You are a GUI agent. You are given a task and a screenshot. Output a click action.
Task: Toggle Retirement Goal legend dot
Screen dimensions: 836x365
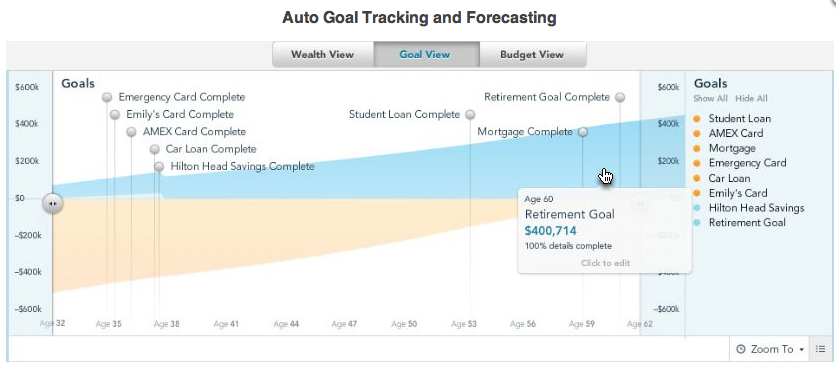click(696, 223)
